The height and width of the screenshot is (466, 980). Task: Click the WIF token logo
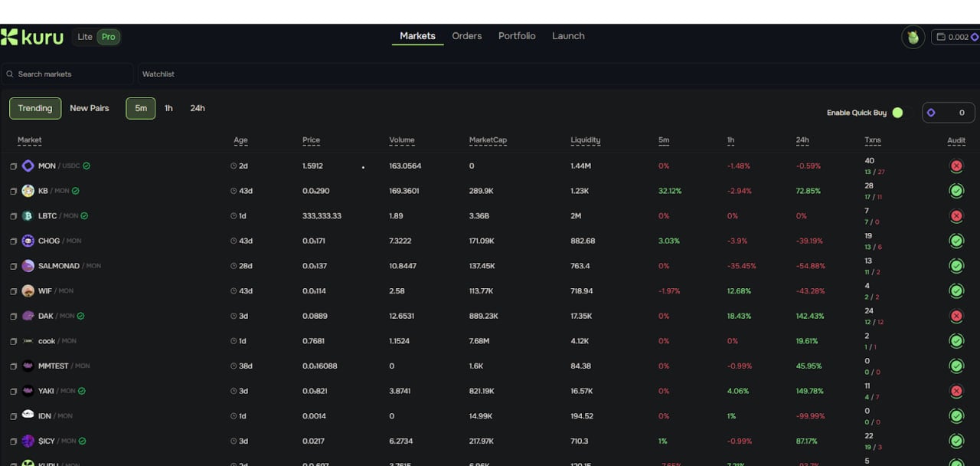coord(28,291)
